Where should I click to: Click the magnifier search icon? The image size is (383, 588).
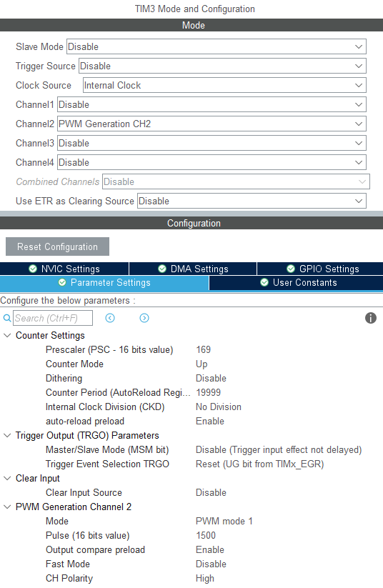pyautogui.click(x=6, y=318)
